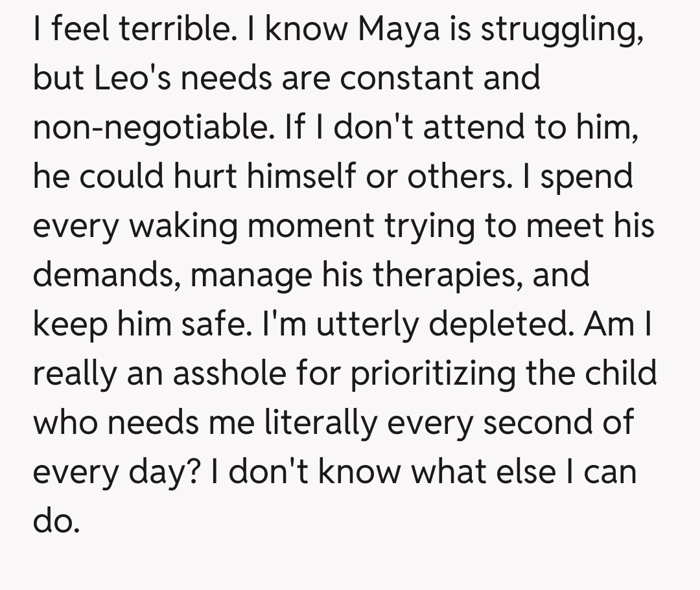Click the word "constant"
The width and height of the screenshot is (700, 590).
coord(415,78)
